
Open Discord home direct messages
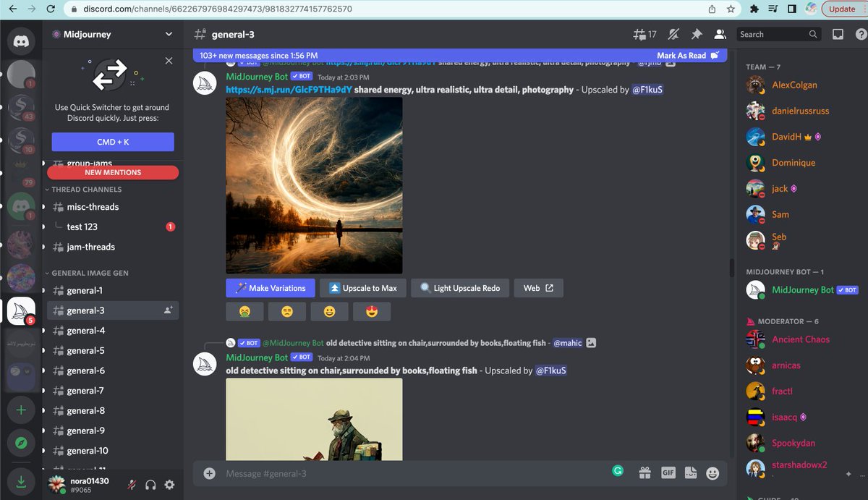click(21, 41)
